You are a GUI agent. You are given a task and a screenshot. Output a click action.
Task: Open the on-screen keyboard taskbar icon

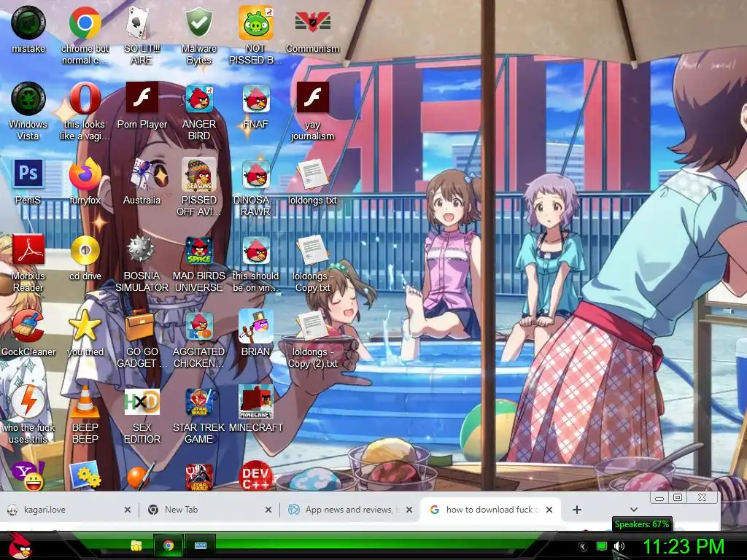click(x=201, y=545)
